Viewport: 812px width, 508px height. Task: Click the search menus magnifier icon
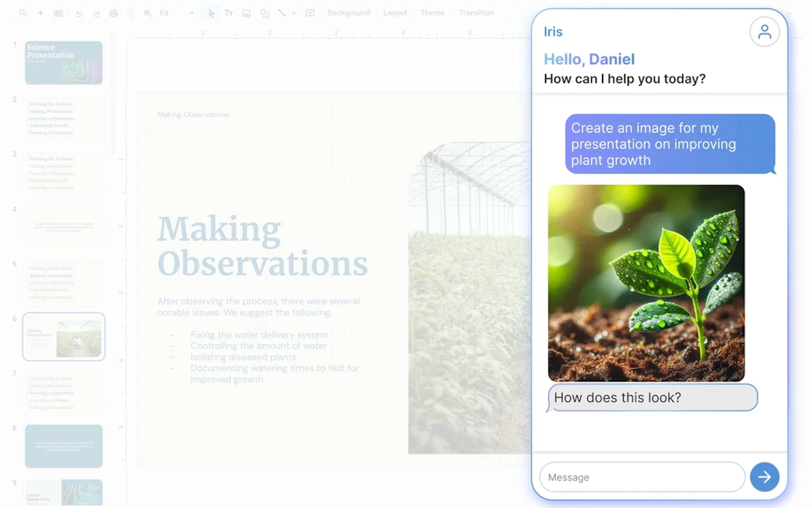23,13
